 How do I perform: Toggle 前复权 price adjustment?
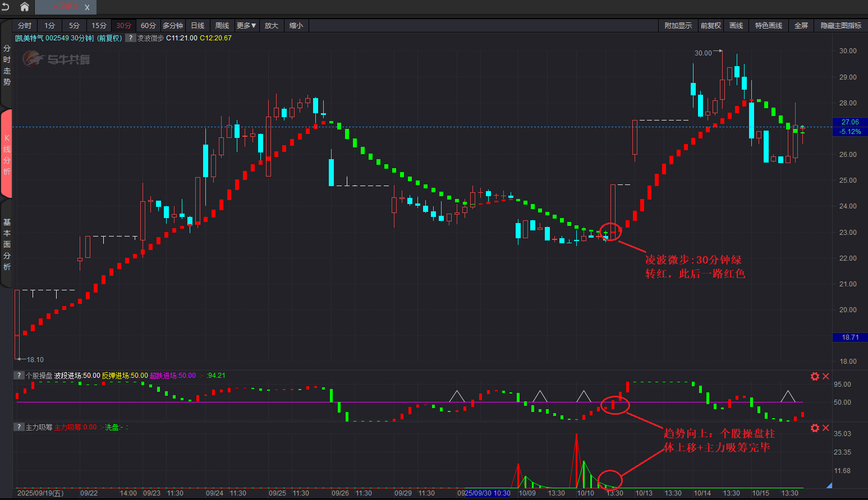click(710, 26)
